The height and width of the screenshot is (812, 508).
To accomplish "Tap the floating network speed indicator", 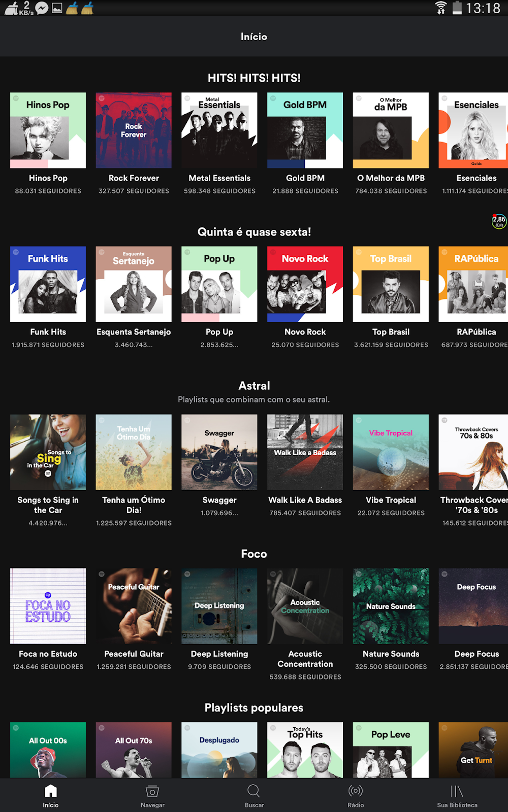I will click(499, 221).
